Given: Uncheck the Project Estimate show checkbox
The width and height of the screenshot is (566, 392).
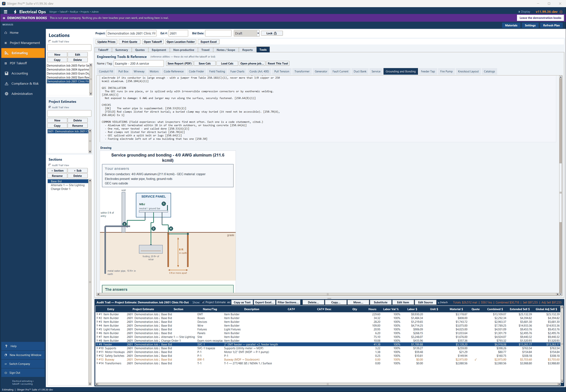Looking at the screenshot, I should [203, 302].
